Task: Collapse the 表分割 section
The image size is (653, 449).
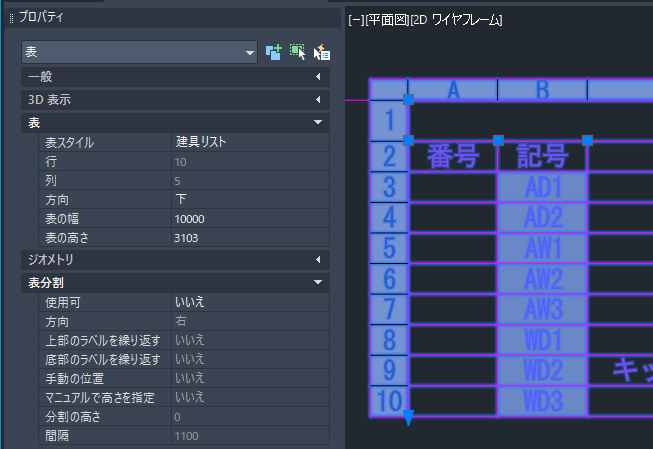Action: [175, 282]
